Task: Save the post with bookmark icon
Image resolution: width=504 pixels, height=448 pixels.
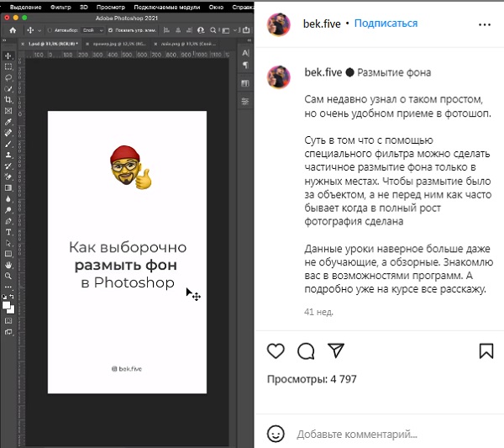Action: tap(486, 350)
